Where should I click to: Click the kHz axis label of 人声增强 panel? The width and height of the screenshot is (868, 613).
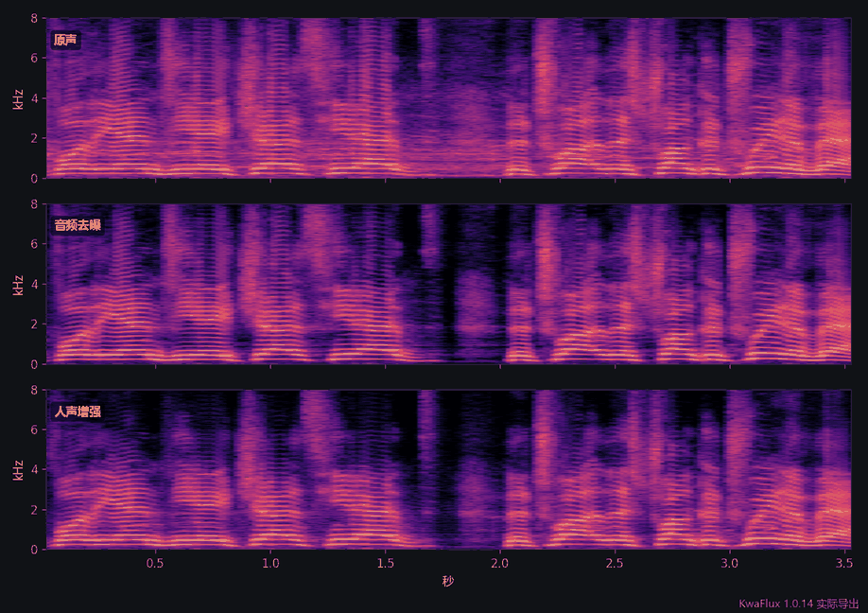pos(18,471)
